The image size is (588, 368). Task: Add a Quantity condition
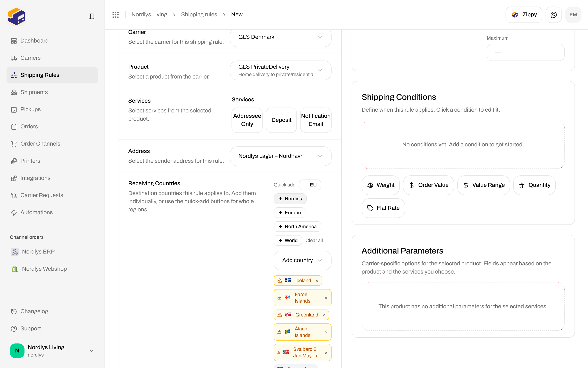tap(534, 185)
